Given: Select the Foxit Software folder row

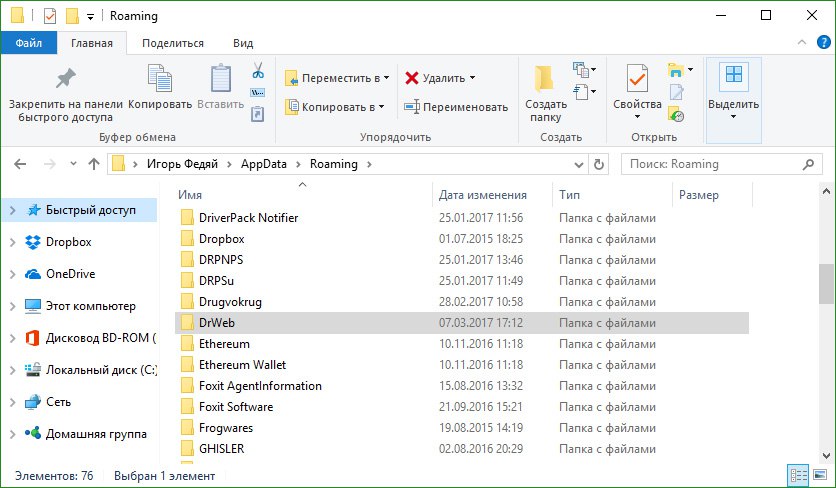Looking at the screenshot, I should 462,407.
